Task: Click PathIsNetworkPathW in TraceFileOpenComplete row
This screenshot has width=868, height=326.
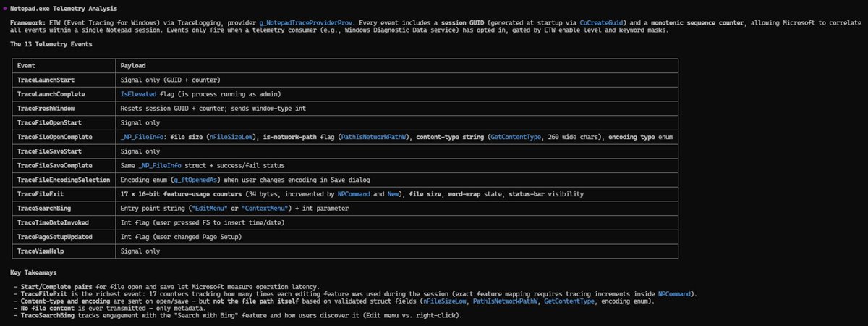Action: pos(373,136)
